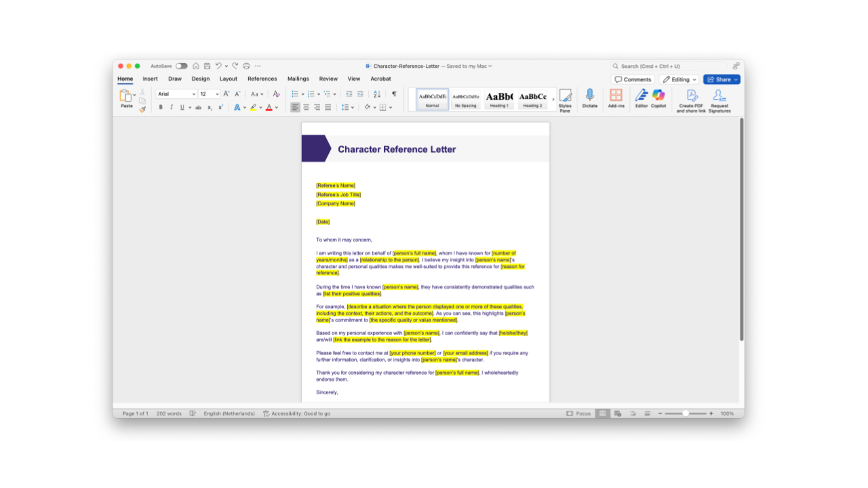Save the document with the floppy disk icon
This screenshot has height=488, width=868.
[x=207, y=66]
